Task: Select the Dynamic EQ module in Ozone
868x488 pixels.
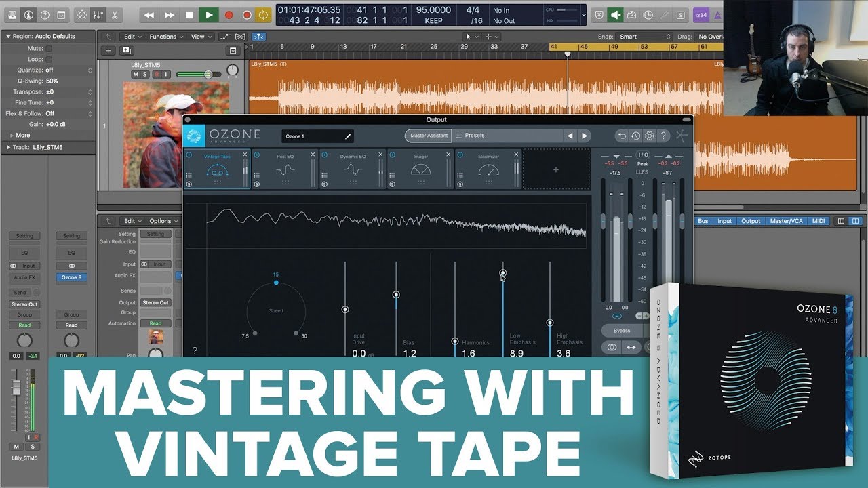Action: [x=353, y=169]
